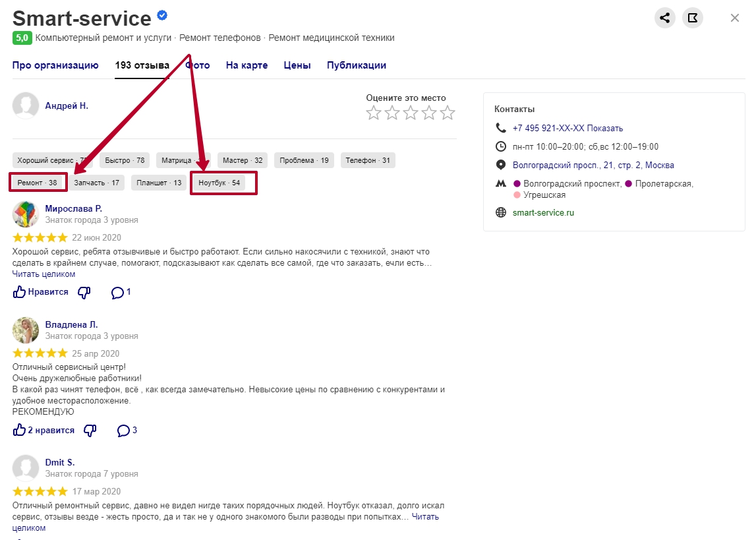The width and height of the screenshot is (756, 540).
Task: Expand Dmit S. review text fully
Action: 425,517
